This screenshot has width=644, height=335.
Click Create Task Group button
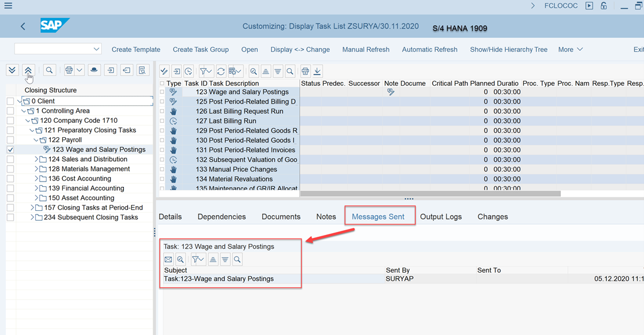(201, 50)
